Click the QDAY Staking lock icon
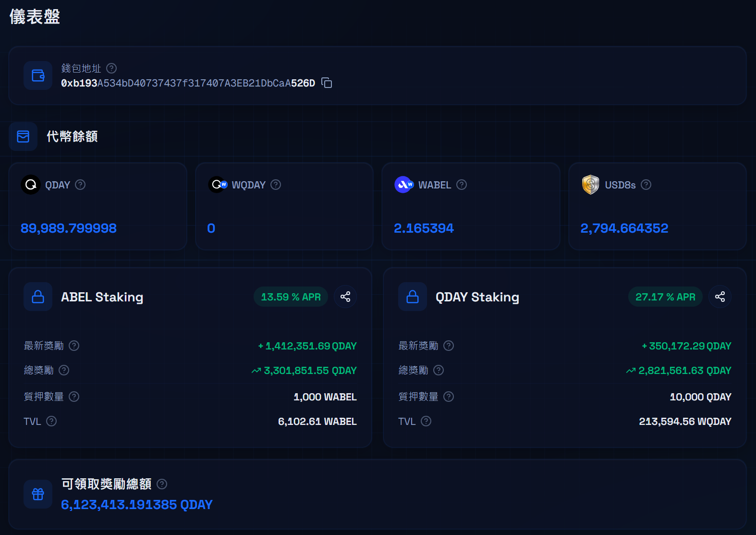Image resolution: width=756 pixels, height=535 pixels. click(x=413, y=297)
